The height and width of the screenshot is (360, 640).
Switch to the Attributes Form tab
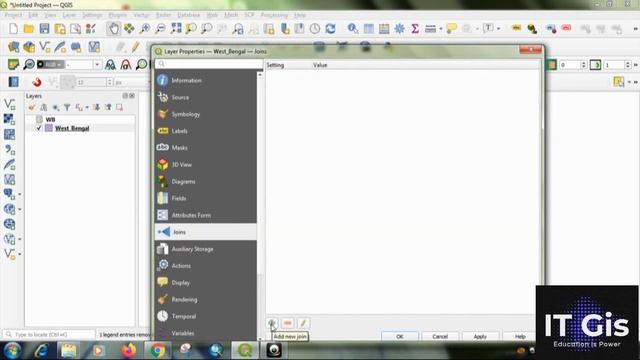(x=206, y=215)
